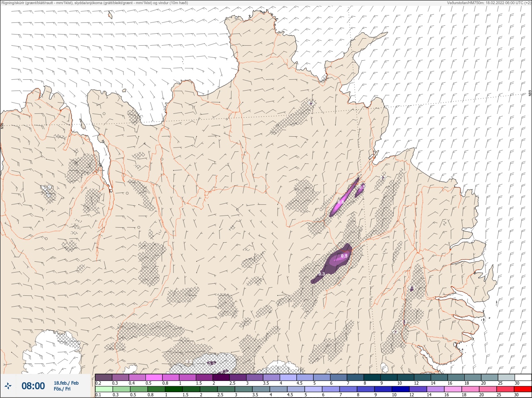This screenshot has width=532, height=398.
Task: Click the '4.5' tick label on the upper scale
Action: coord(299,383)
